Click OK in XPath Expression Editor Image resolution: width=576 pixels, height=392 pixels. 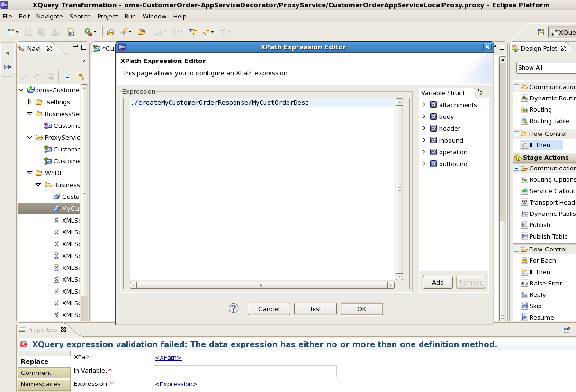(362, 309)
